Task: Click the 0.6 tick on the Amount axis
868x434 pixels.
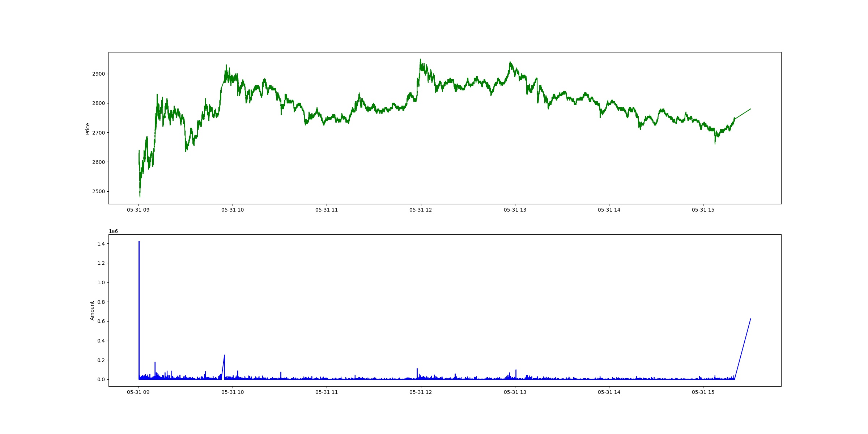Action: click(x=101, y=321)
